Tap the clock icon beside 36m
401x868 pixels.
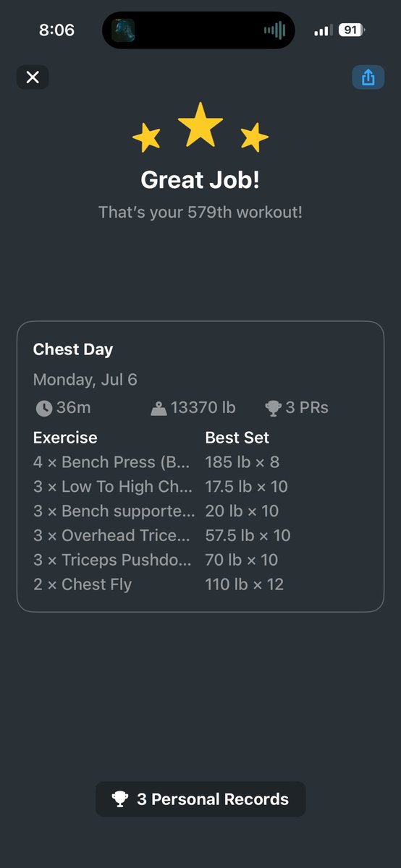coord(43,408)
